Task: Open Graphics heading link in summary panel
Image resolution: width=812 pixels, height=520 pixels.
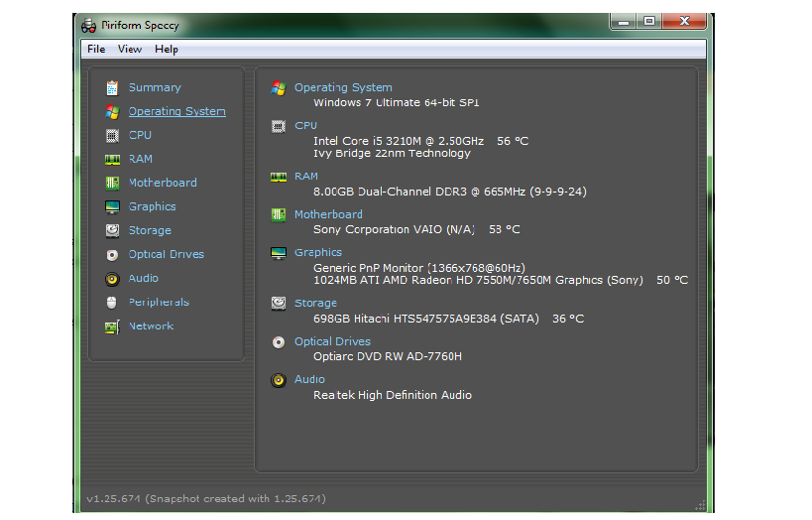Action: (318, 252)
